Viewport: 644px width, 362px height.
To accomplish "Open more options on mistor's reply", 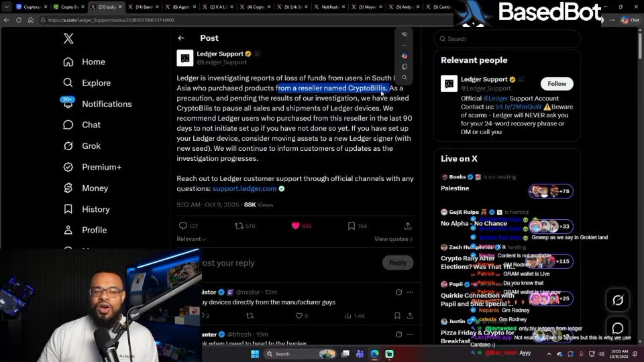I will [410, 292].
